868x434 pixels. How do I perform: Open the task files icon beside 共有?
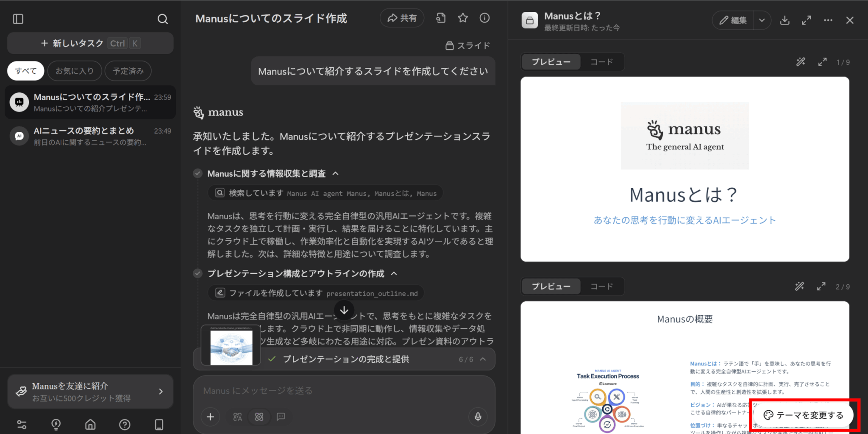click(441, 18)
